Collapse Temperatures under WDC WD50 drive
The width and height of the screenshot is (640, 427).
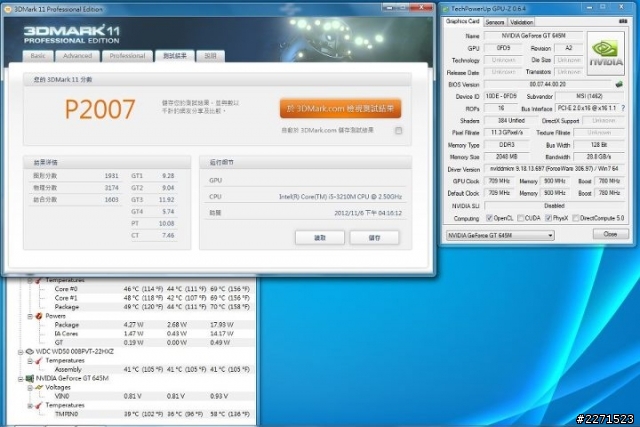click(30, 361)
